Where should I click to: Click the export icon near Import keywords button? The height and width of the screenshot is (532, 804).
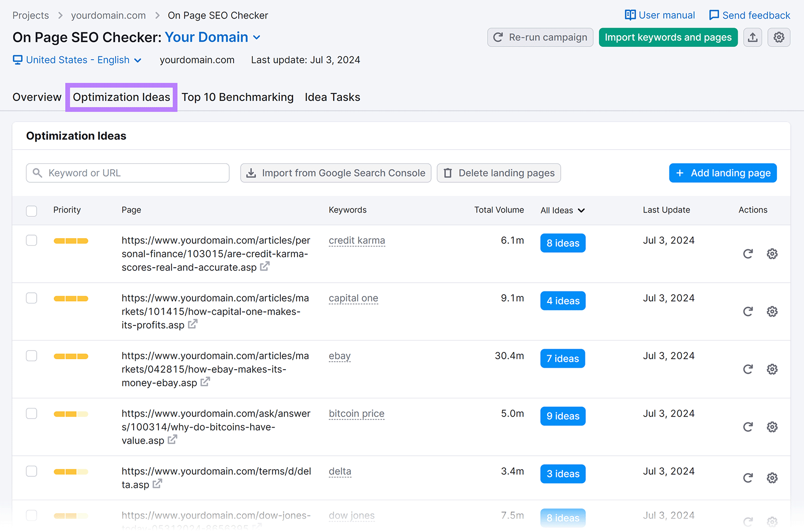[752, 37]
